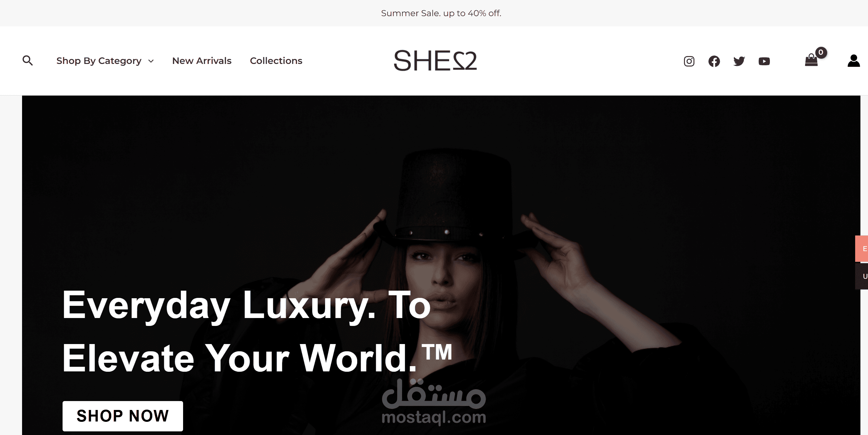Open the YouTube channel icon
868x435 pixels.
pyautogui.click(x=764, y=61)
